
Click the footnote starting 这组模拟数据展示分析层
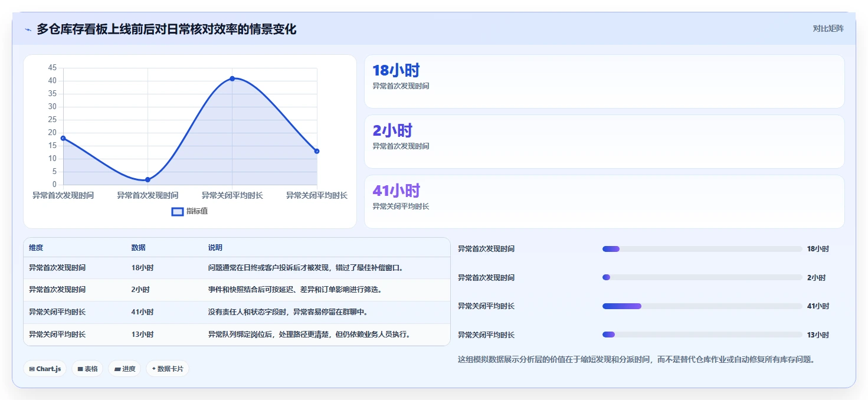pyautogui.click(x=636, y=359)
